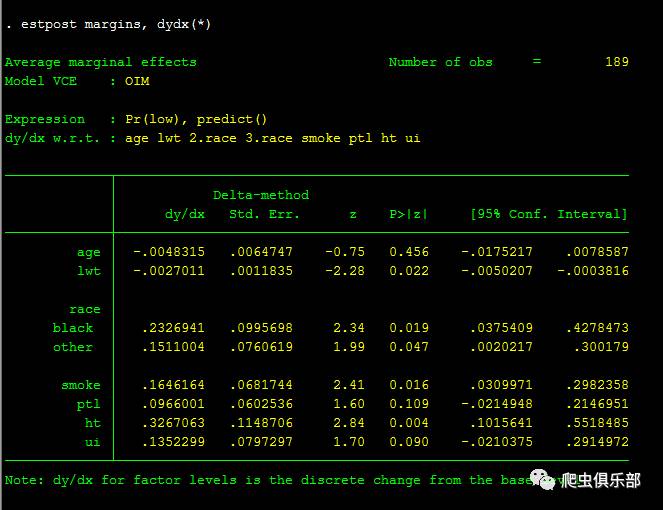Click the lwt p-value 0.022
The height and width of the screenshot is (510, 663).
409,271
